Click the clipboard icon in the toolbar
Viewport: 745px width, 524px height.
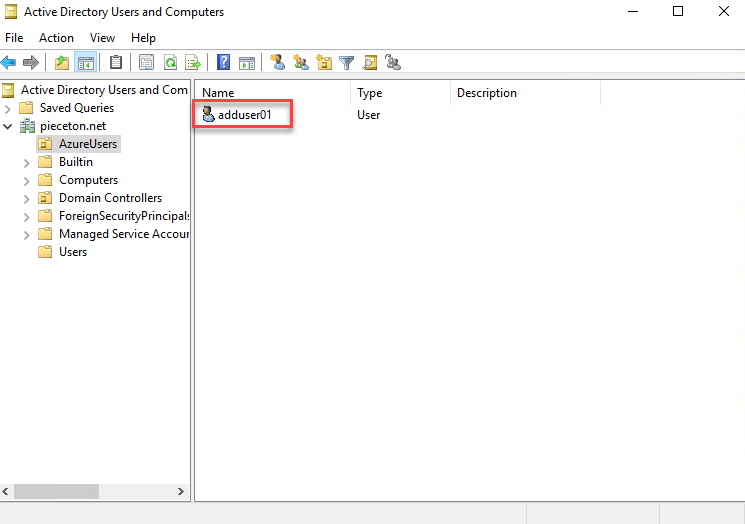point(116,62)
